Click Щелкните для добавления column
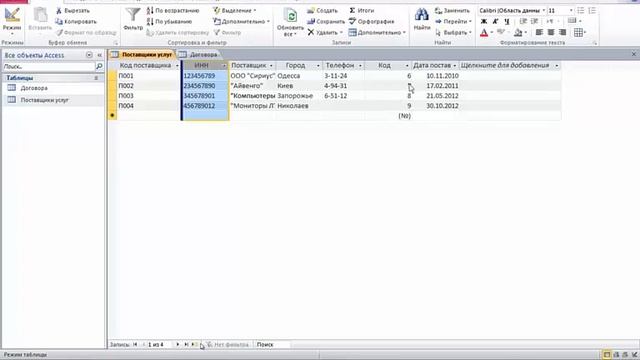Image resolution: width=640 pixels, height=360 pixels. pyautogui.click(x=509, y=65)
